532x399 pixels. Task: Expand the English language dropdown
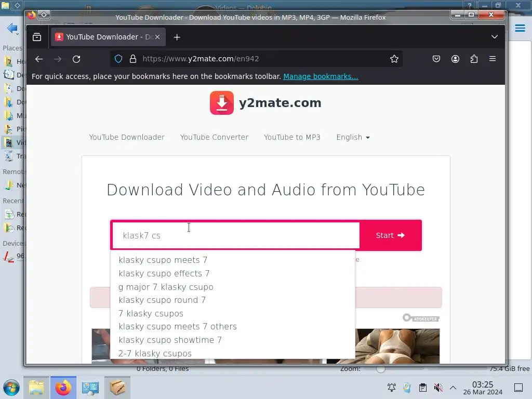tap(353, 137)
